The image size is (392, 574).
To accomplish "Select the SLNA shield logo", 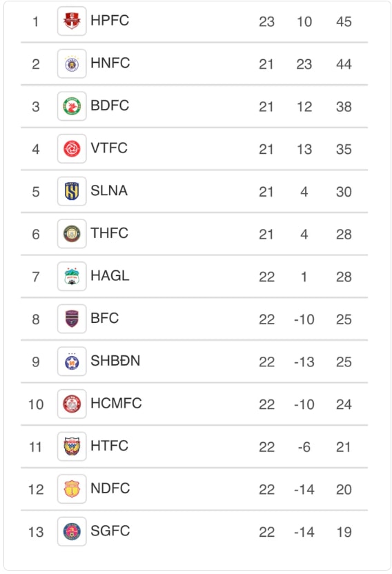I will (72, 191).
